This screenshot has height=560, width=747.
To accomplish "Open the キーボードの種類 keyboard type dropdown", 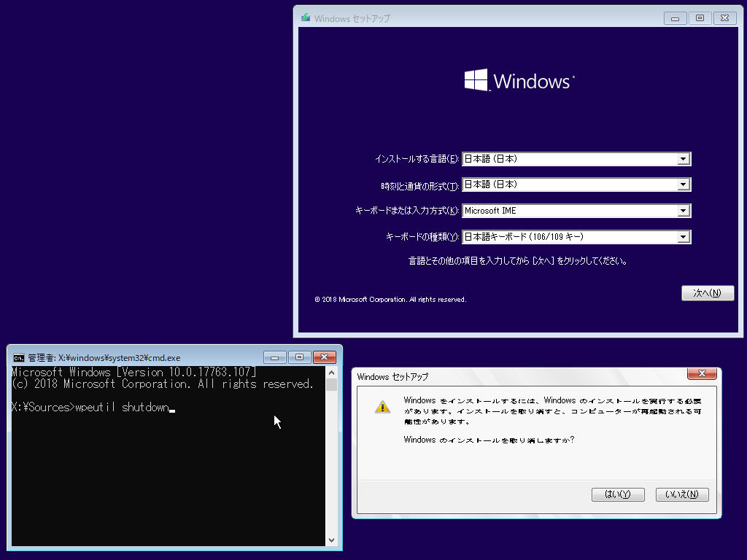I will point(684,236).
